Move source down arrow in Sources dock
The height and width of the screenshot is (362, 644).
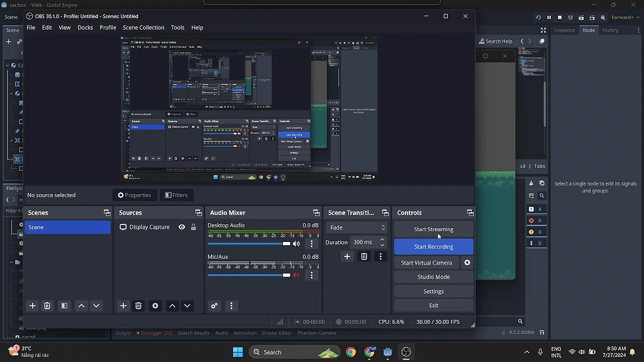pyautogui.click(x=187, y=306)
